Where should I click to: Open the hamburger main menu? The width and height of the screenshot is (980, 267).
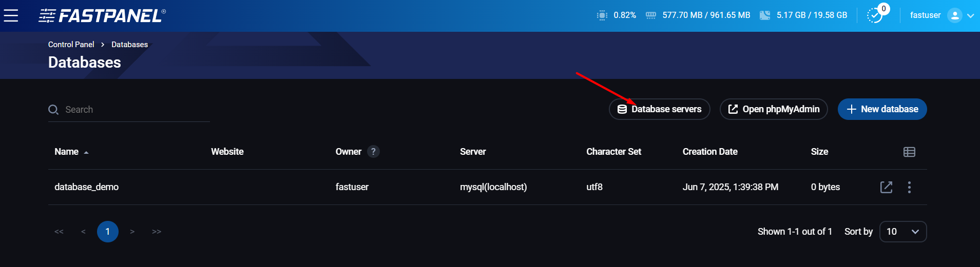tap(11, 15)
